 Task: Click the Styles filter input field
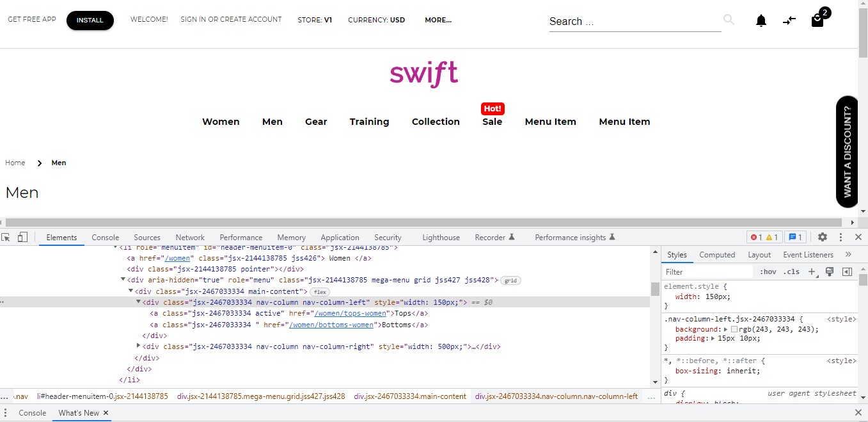(x=707, y=272)
